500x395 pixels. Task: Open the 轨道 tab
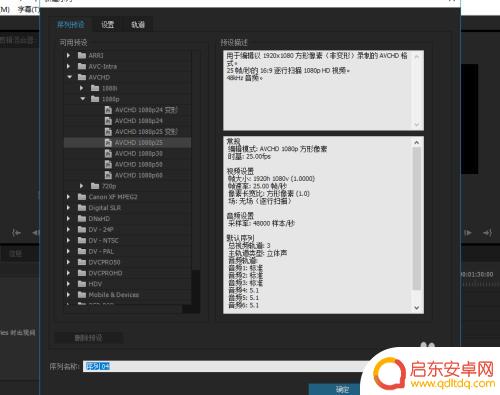pyautogui.click(x=138, y=25)
